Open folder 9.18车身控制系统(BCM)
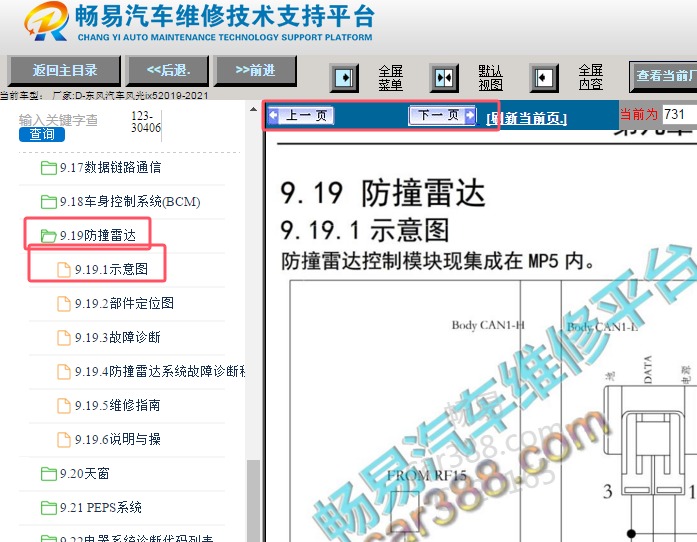 click(x=130, y=202)
